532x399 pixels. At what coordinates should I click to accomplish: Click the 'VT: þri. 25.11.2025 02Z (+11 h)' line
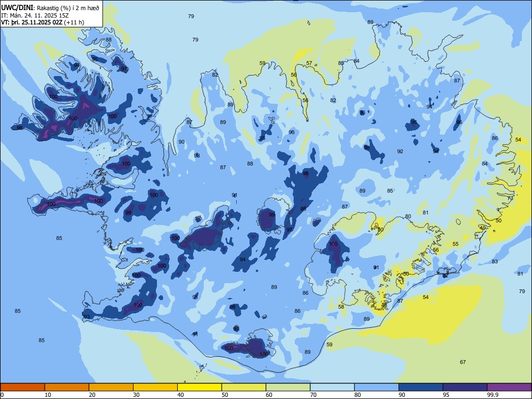tap(43, 22)
